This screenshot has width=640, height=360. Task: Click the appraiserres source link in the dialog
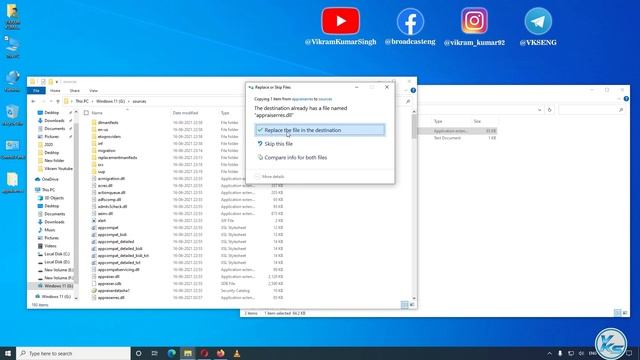[x=302, y=99]
